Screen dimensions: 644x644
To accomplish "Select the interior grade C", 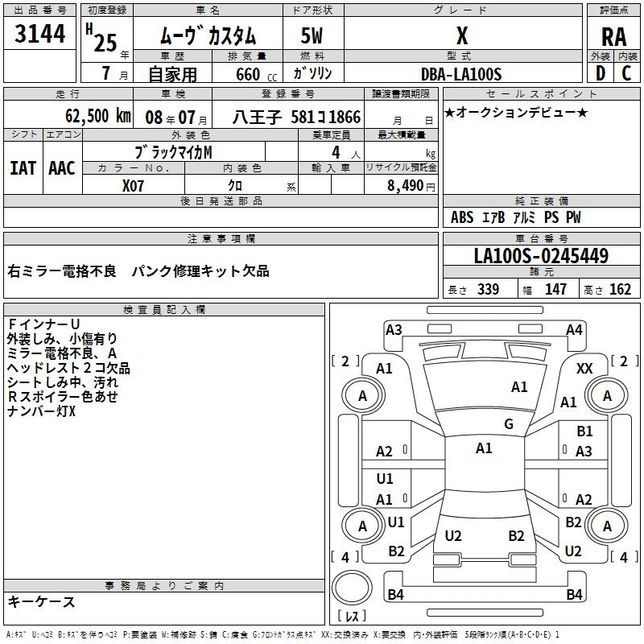I will coord(626,73).
